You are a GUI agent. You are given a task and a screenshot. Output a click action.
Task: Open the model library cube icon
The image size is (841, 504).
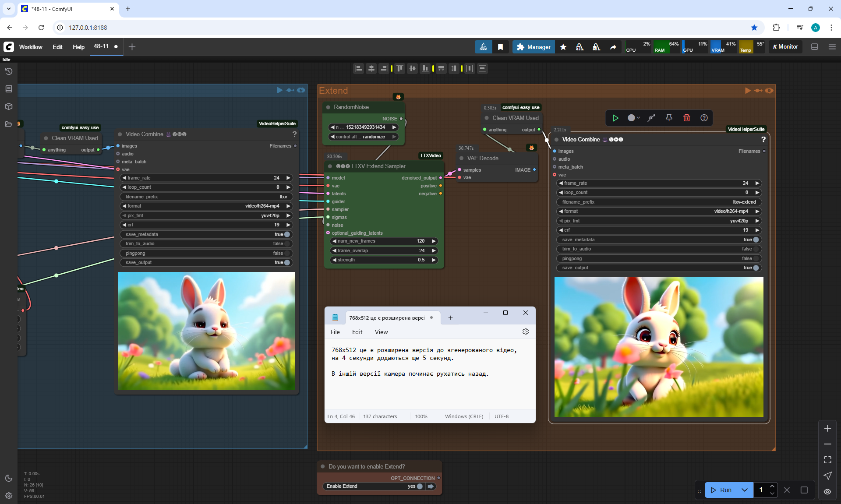8,106
